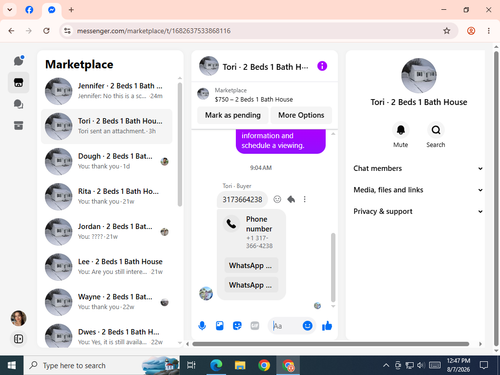Go back to previous page
The height and width of the screenshot is (375, 500).
tap(11, 31)
